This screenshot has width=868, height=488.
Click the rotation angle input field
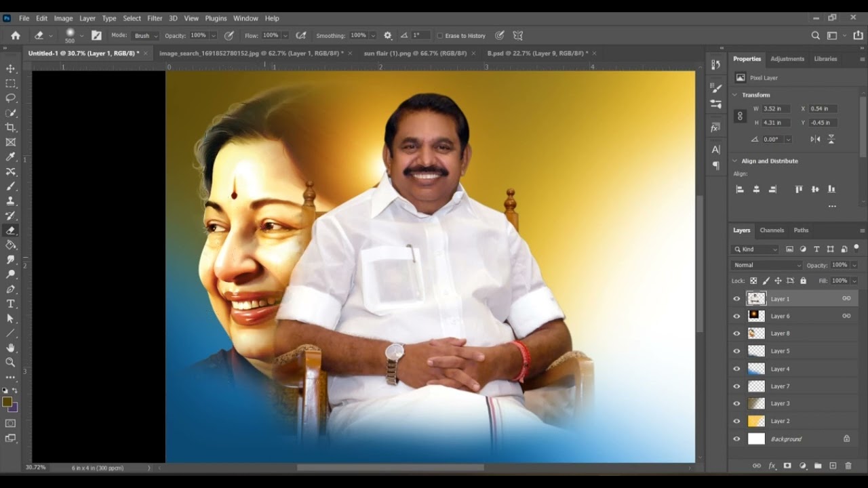point(774,139)
